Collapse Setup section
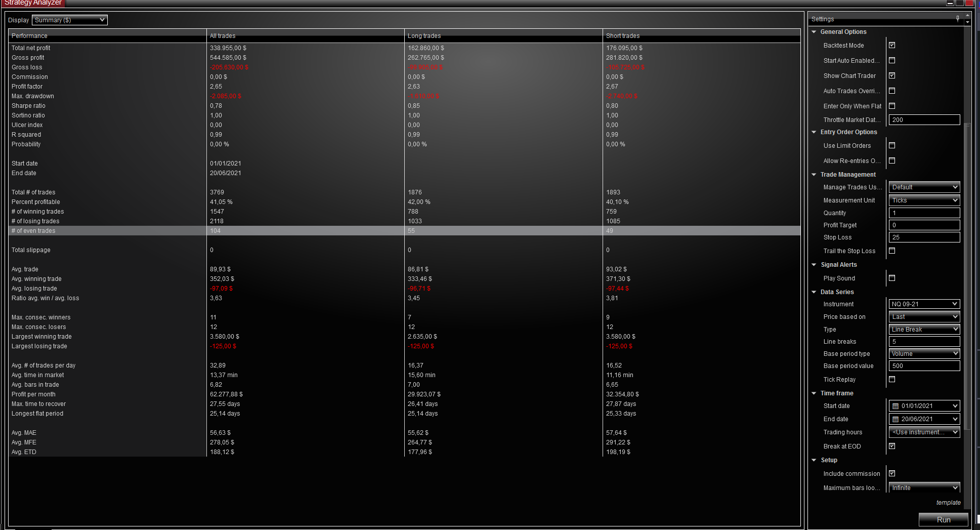The height and width of the screenshot is (530, 980). pyautogui.click(x=814, y=460)
